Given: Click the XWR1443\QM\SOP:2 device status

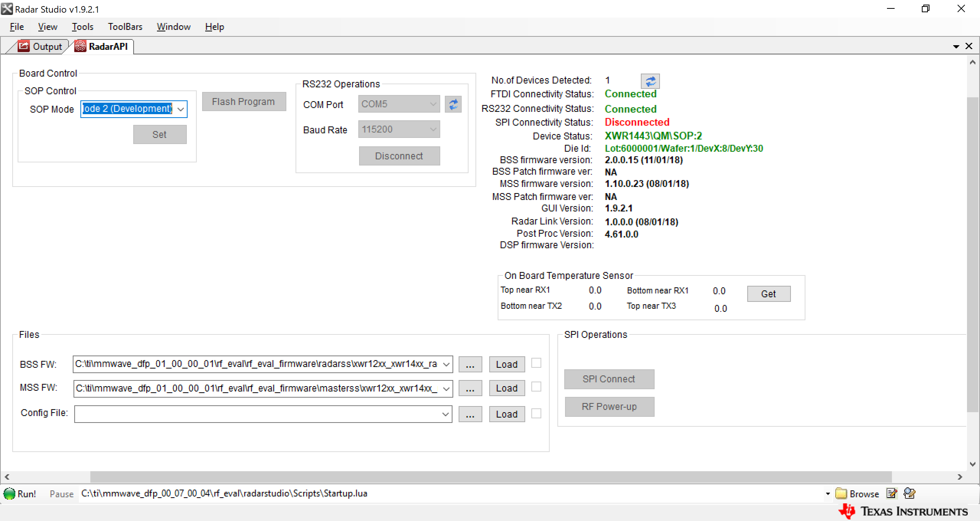Looking at the screenshot, I should click(653, 136).
